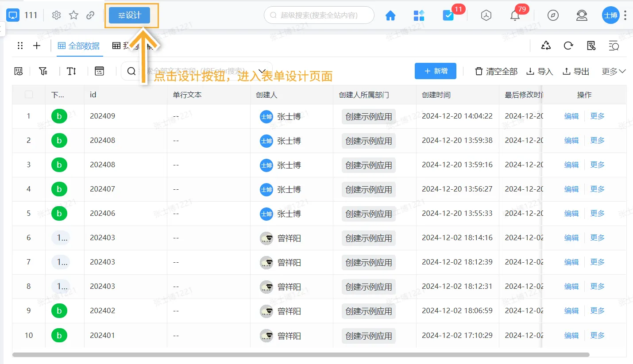Click the compass explore icon
The height and width of the screenshot is (364, 633).
coord(553,15)
